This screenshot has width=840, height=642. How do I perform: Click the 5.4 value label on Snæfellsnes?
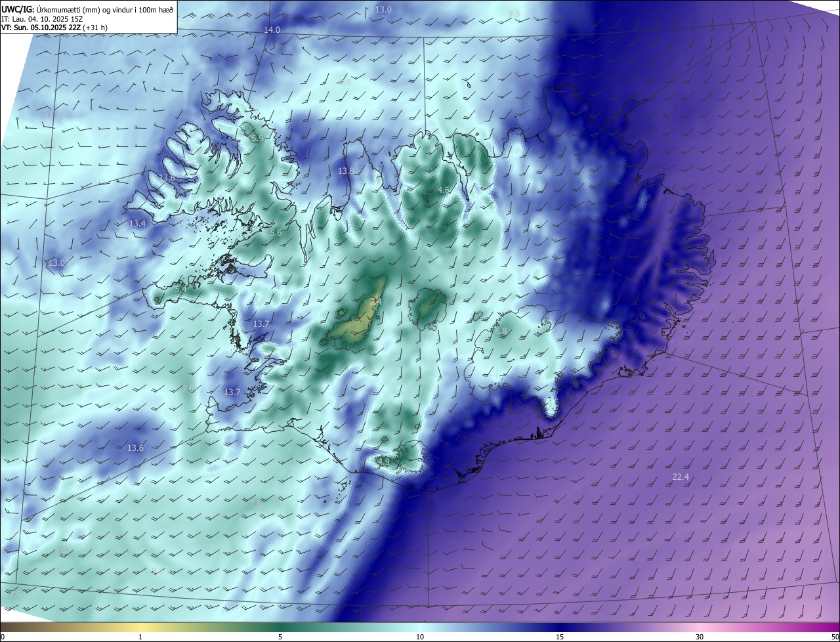(181, 288)
